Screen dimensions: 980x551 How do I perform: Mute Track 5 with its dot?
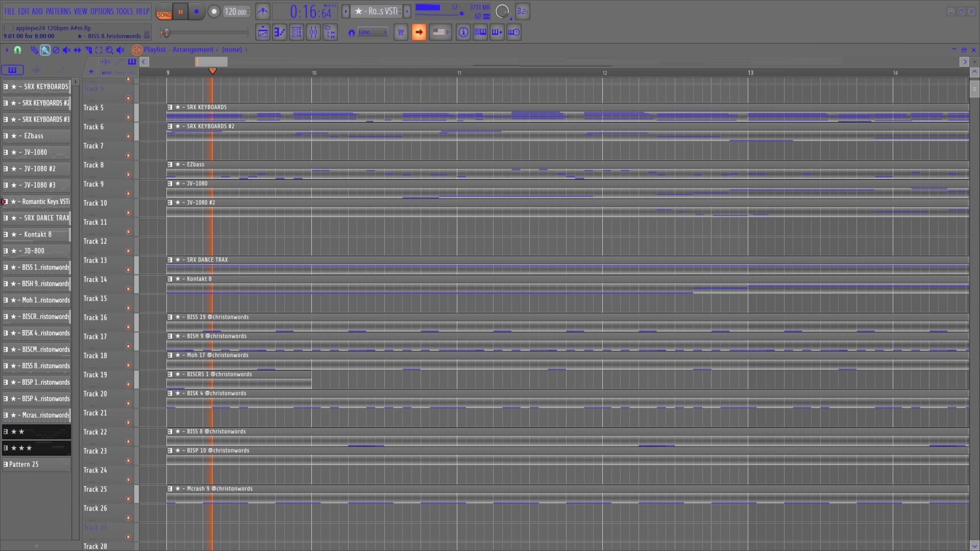pos(128,117)
